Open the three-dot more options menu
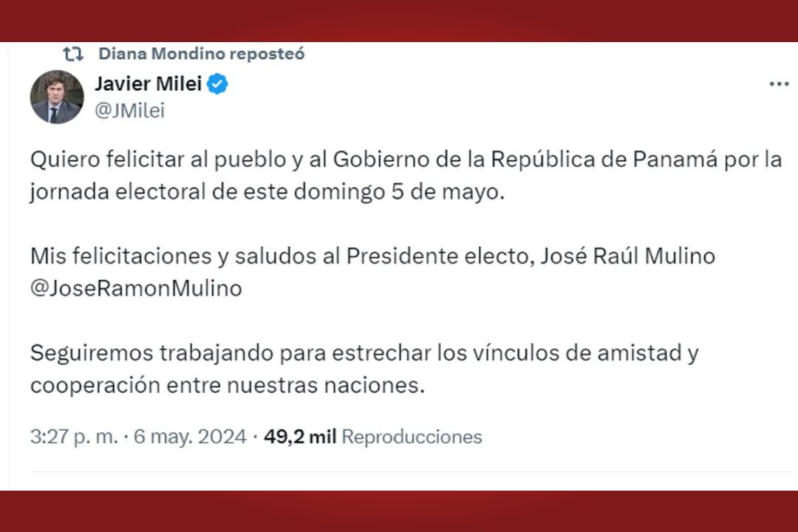The width and height of the screenshot is (798, 532). (x=779, y=84)
